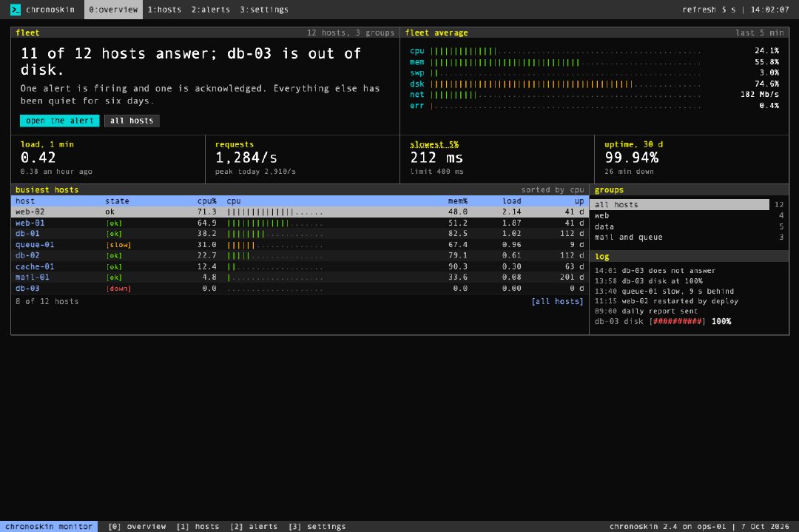Click the 'last 5 min' range label
The height and width of the screenshot is (532, 799).
pos(760,33)
